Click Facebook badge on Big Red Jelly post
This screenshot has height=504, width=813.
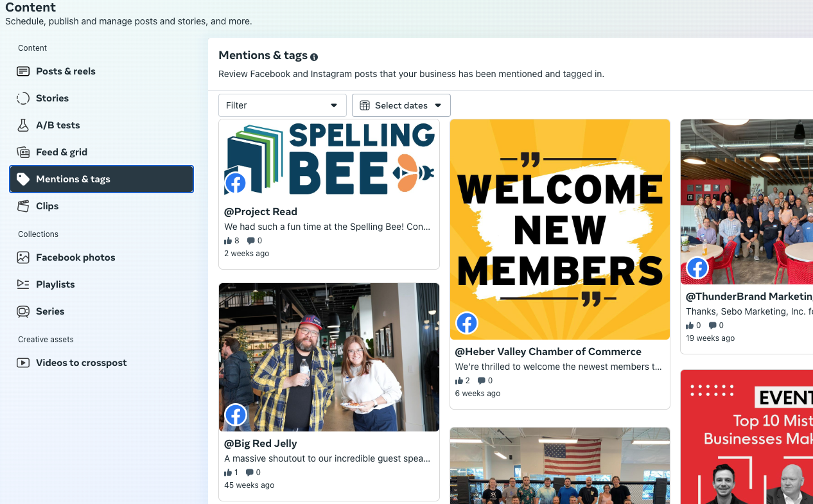coord(236,415)
